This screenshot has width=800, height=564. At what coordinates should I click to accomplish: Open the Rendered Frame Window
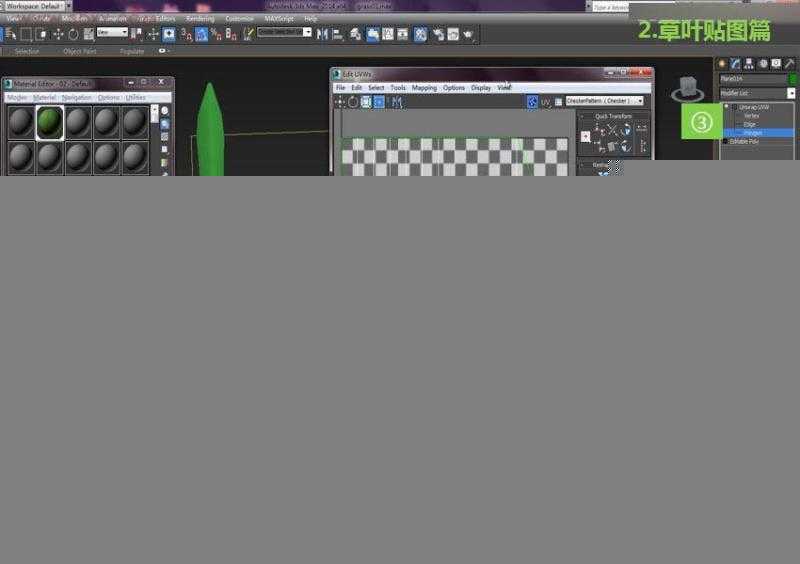pos(453,34)
